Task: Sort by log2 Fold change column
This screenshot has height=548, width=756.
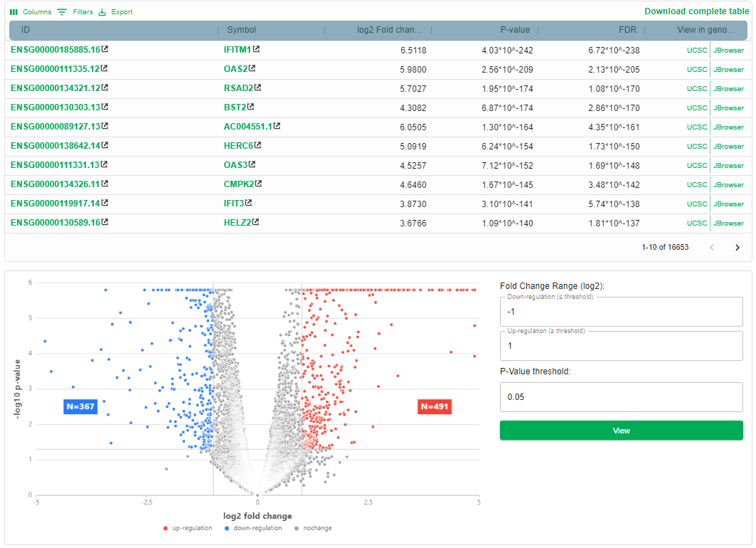Action: 389,30
